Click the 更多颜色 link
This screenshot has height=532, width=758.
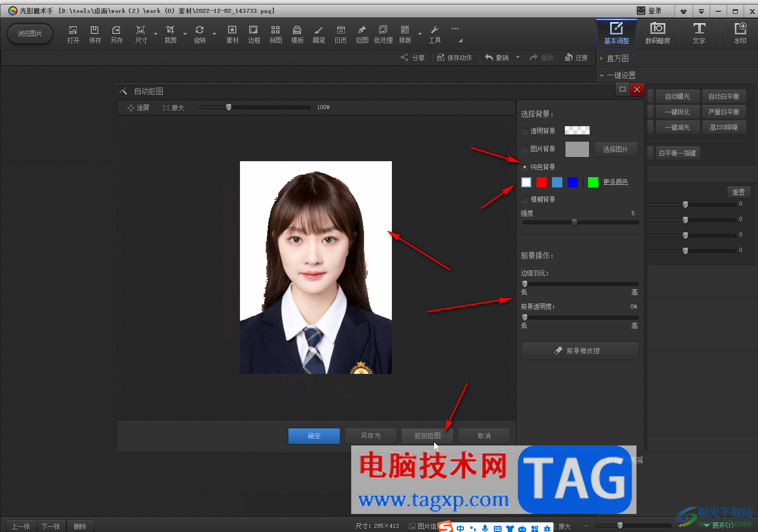[615, 182]
